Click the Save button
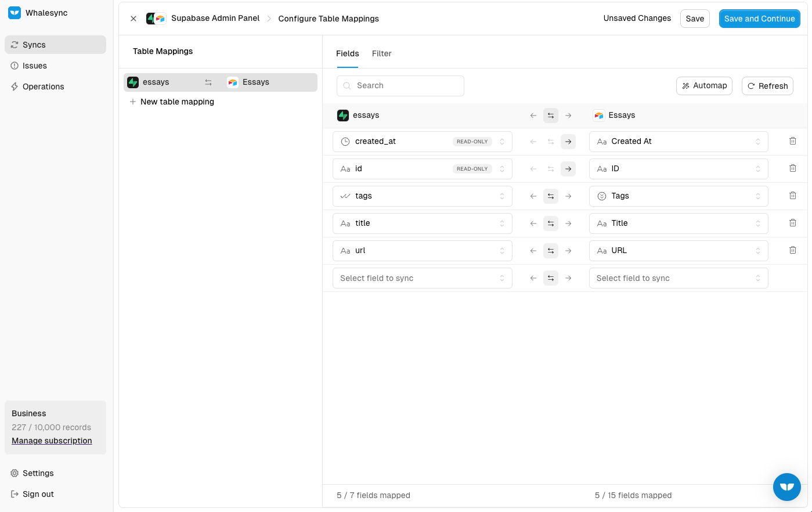The image size is (812, 512). [695, 19]
